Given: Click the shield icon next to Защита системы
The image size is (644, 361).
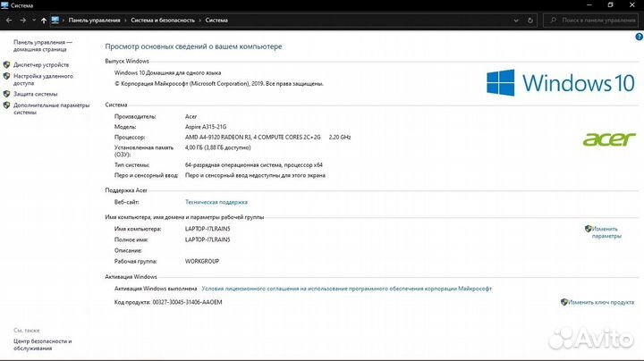Looking at the screenshot, I should pos(7,93).
